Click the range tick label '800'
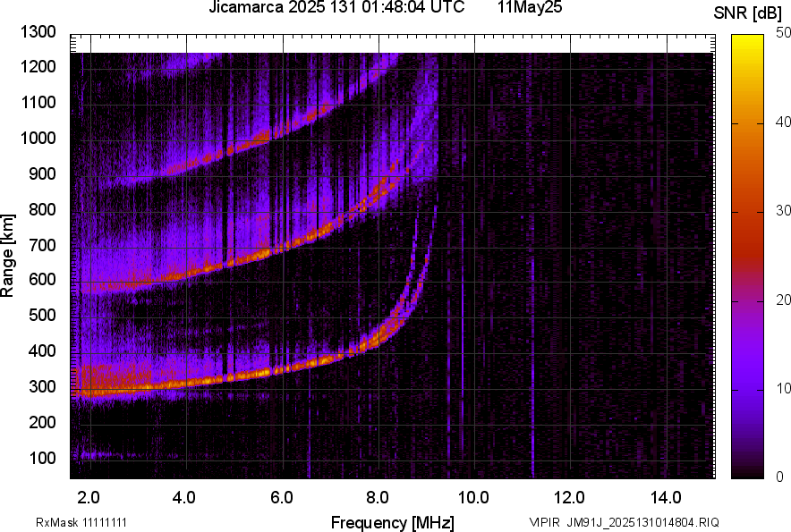This screenshot has height=532, width=791. [42, 209]
